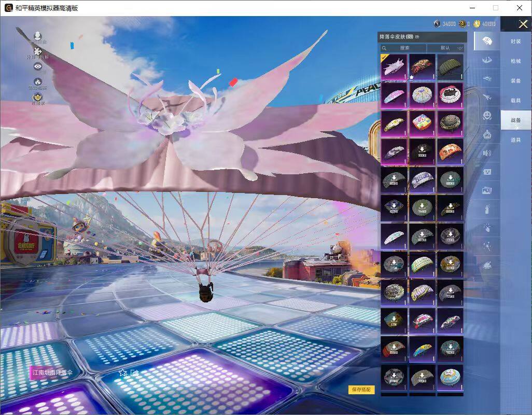Select the equipped pink flower parachute thumbnail
This screenshot has width=532, height=415.
(394, 67)
